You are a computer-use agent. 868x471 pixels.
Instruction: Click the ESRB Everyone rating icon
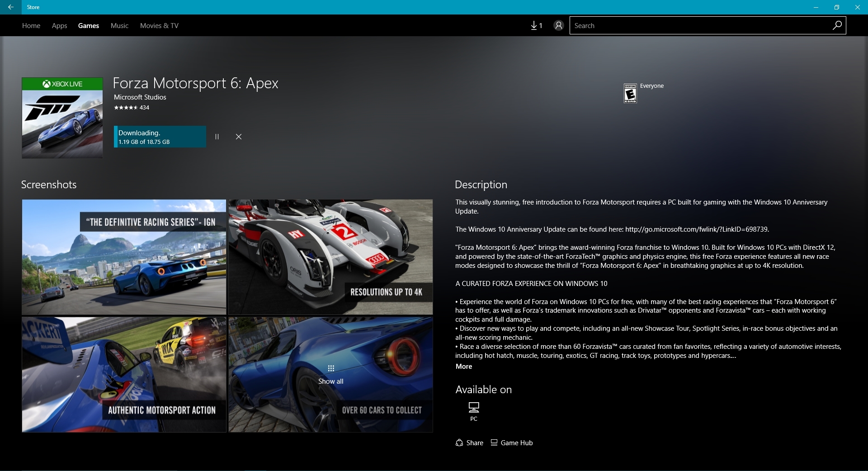(630, 93)
